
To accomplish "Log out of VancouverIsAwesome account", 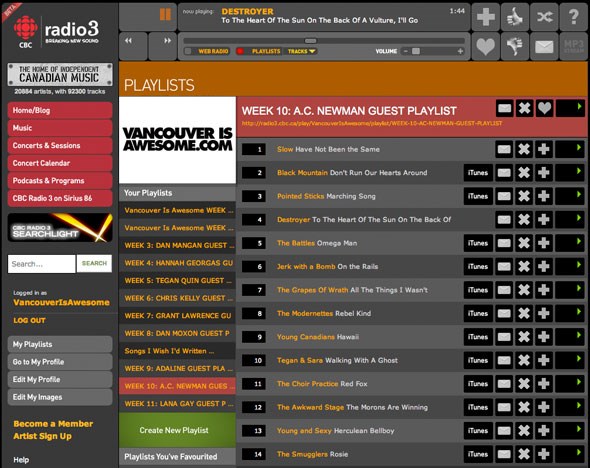I will pyautogui.click(x=29, y=321).
